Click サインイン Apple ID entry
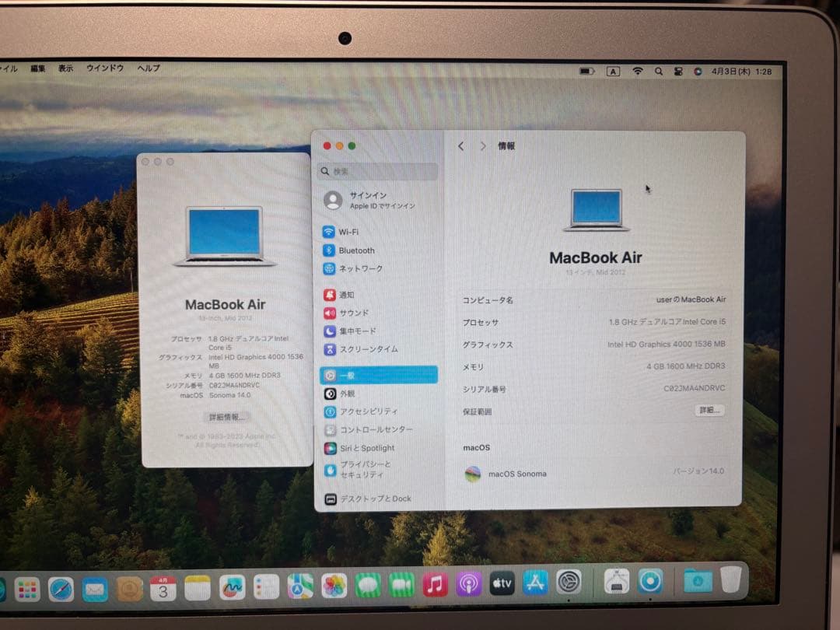The height and width of the screenshot is (630, 840). pyautogui.click(x=378, y=201)
